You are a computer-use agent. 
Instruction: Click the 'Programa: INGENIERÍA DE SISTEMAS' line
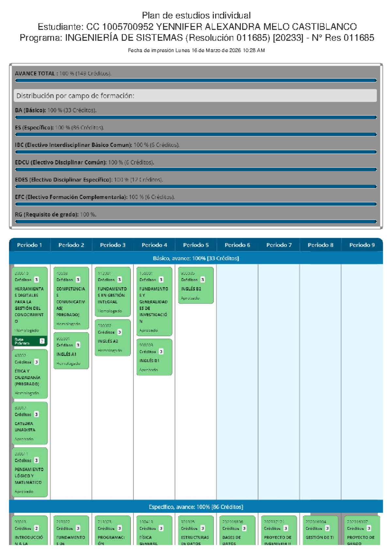197,38
